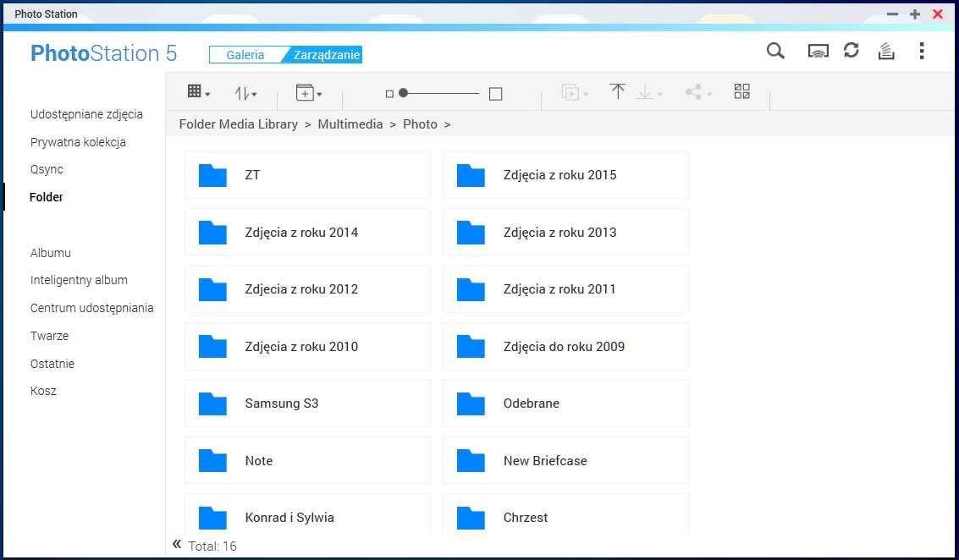Click Zdjecia z roku 2012 folder icon
959x560 pixels.
point(212,289)
